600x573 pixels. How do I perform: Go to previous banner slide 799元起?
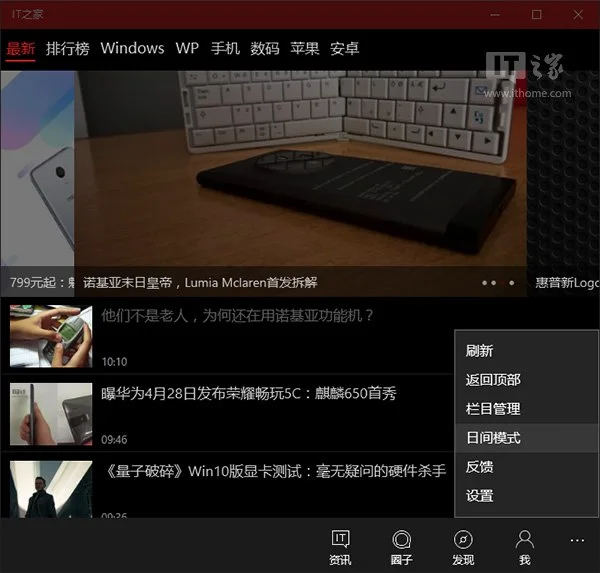[x=37, y=183]
